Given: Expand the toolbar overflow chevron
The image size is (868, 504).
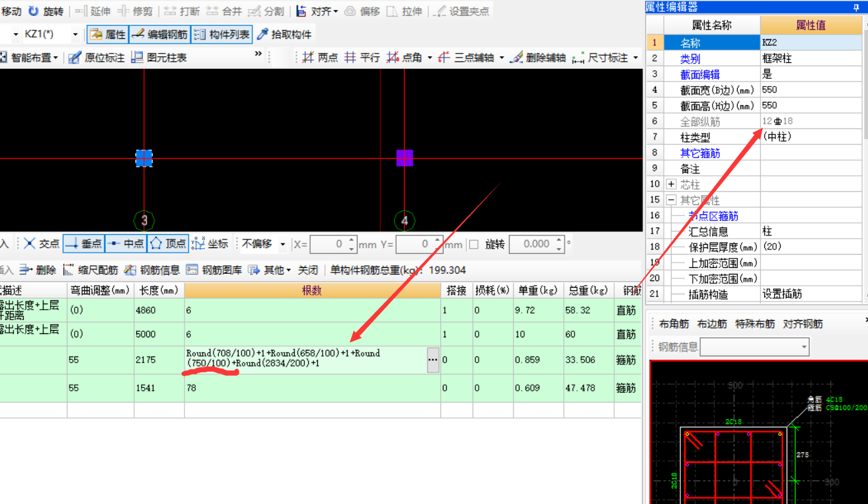Looking at the screenshot, I should click(x=258, y=54).
